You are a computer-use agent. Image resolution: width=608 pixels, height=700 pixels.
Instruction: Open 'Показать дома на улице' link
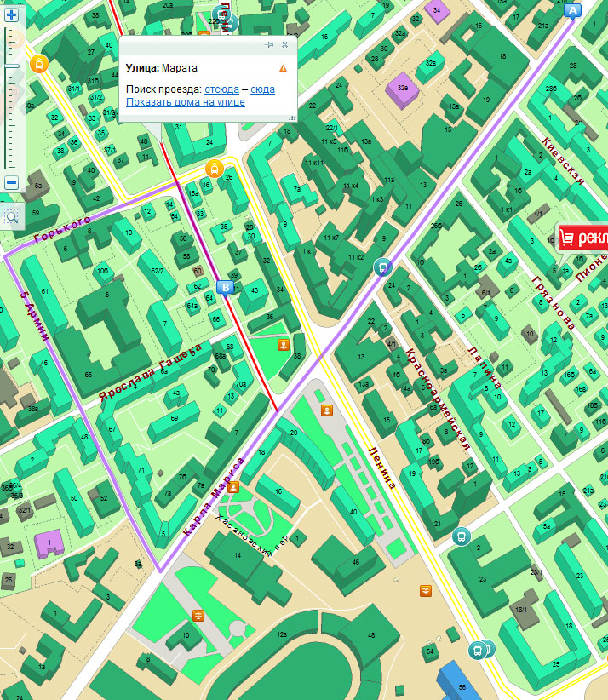coord(185,102)
